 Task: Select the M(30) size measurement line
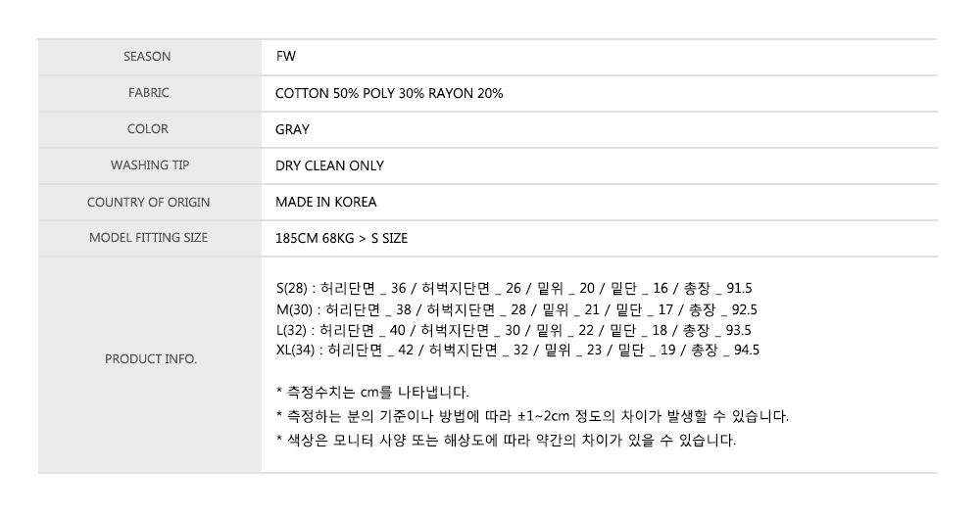516,309
